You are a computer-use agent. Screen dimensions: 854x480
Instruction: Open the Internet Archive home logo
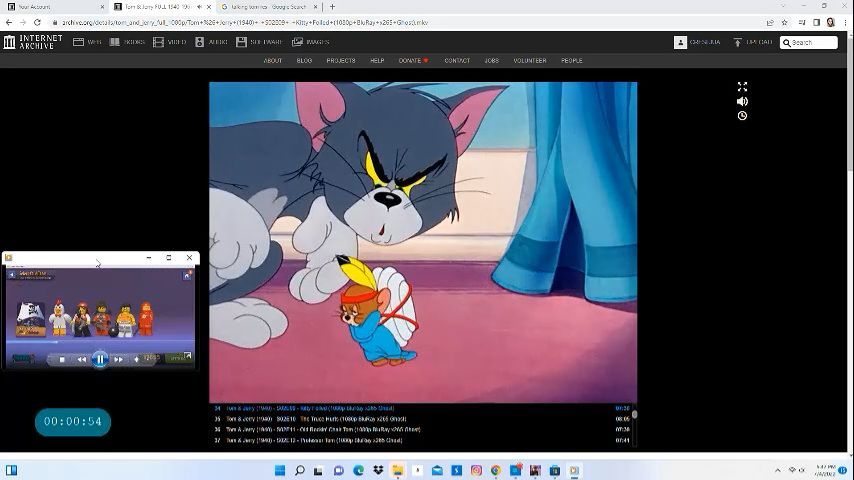point(33,42)
